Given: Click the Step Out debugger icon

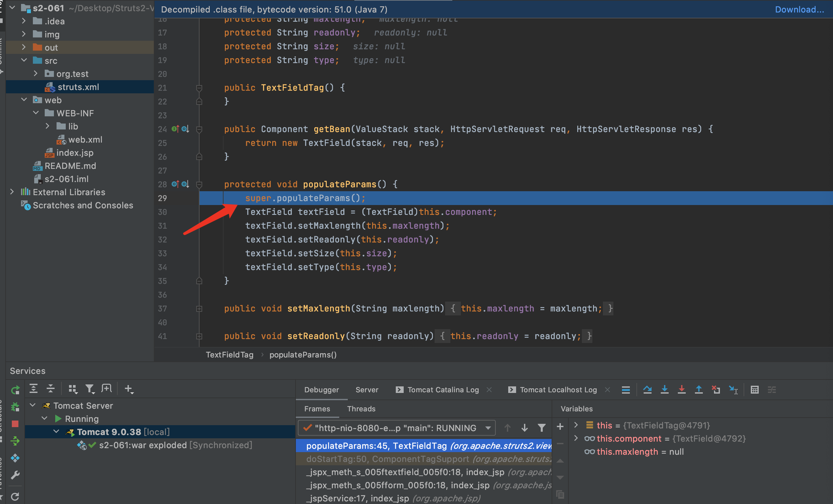Looking at the screenshot, I should [699, 389].
